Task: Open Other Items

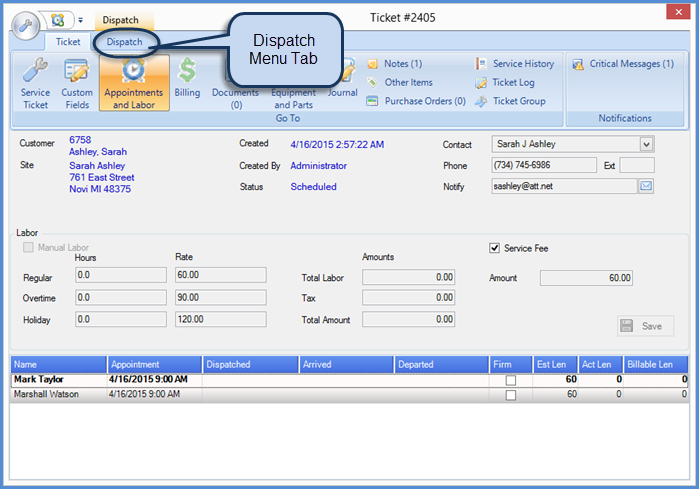Action: pos(400,82)
